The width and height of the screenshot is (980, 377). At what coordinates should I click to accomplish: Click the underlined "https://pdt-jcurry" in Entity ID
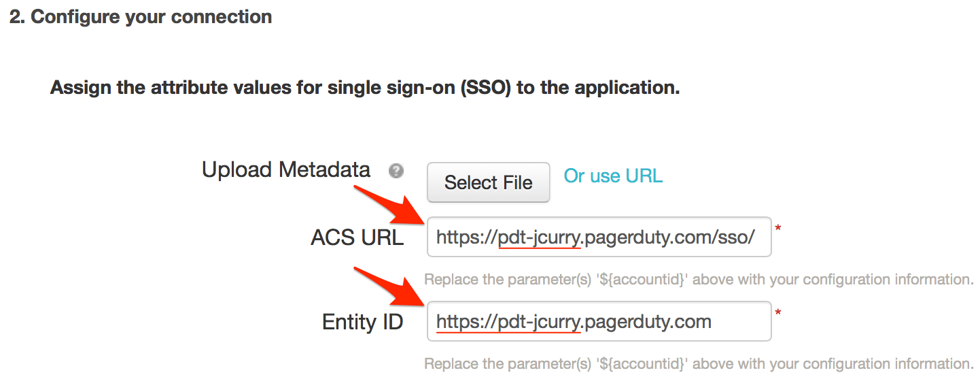point(508,322)
